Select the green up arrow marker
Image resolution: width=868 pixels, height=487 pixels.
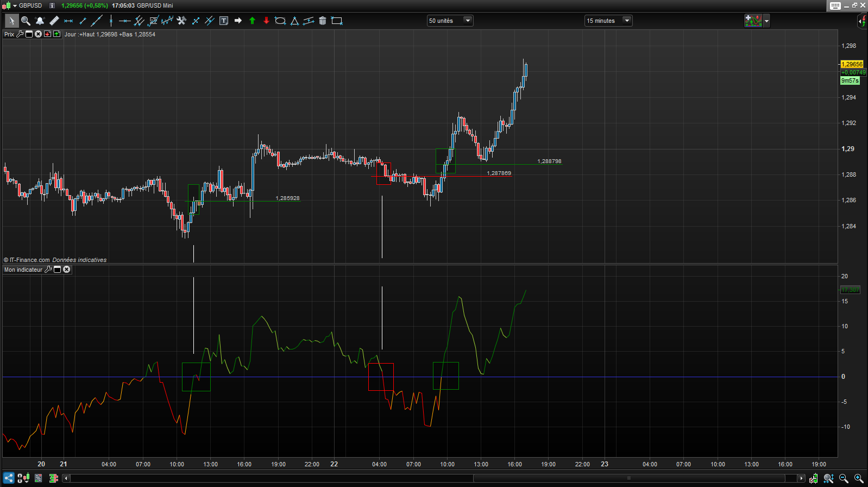pos(252,21)
